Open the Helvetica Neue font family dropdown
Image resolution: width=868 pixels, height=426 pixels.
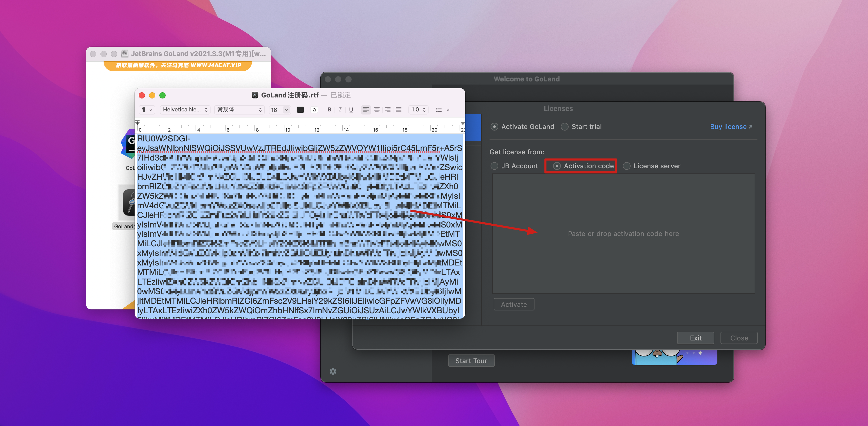click(x=185, y=110)
